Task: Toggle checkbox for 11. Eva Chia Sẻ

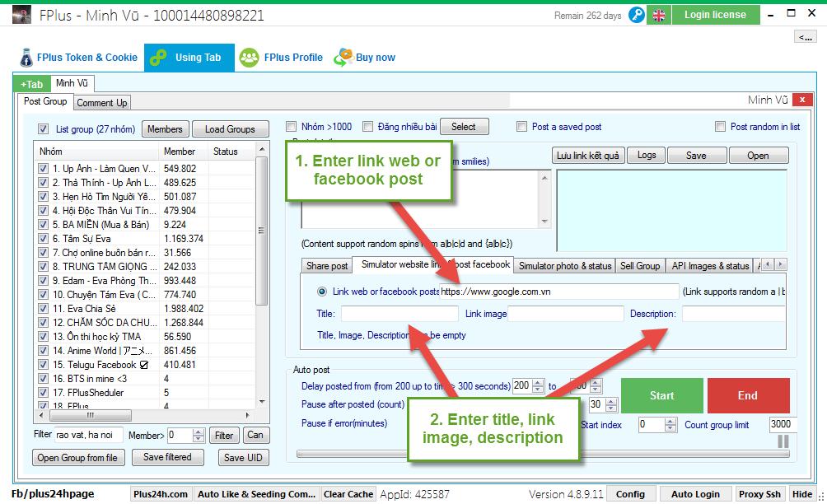Action: pyautogui.click(x=44, y=308)
